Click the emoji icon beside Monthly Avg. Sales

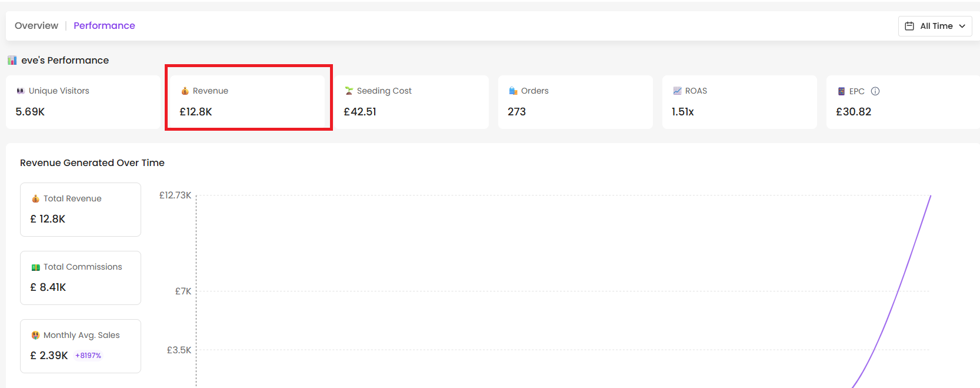pyautogui.click(x=35, y=335)
